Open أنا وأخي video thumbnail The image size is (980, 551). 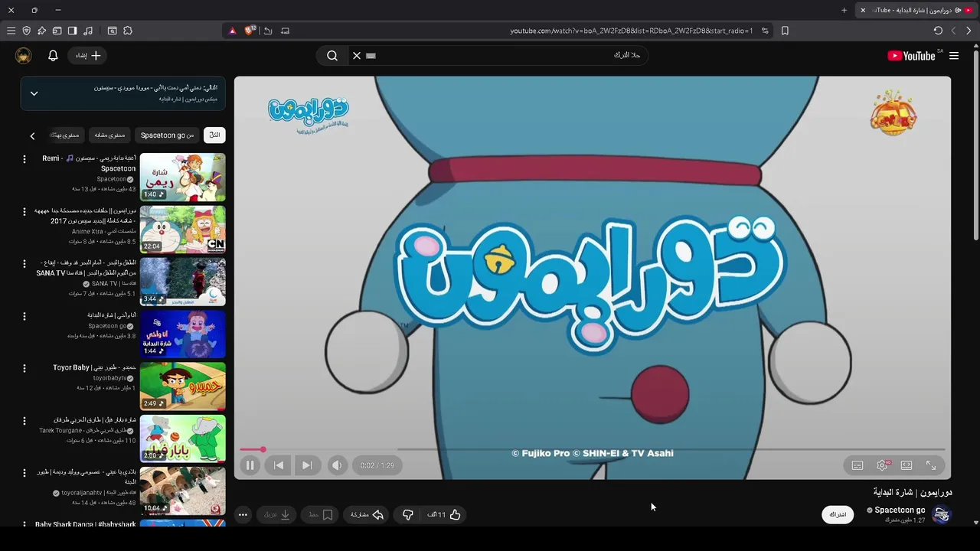183,334
